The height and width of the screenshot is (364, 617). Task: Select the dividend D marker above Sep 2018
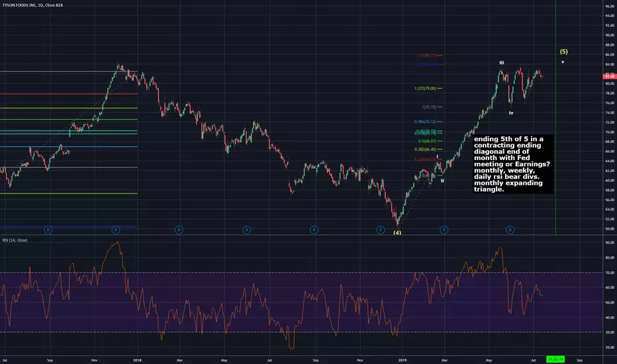(x=314, y=230)
